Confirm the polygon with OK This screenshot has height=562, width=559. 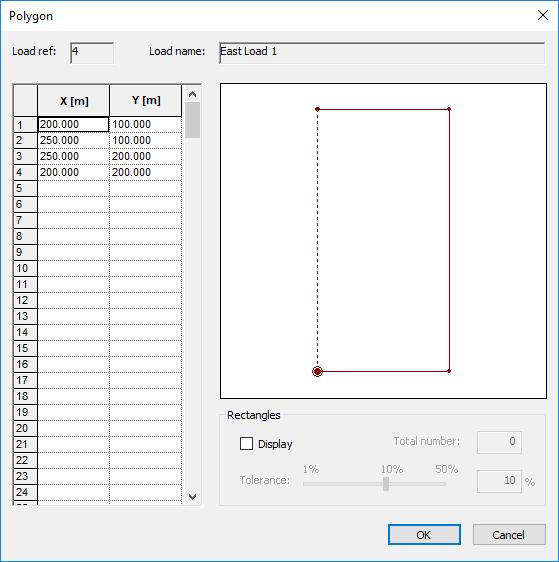424,535
